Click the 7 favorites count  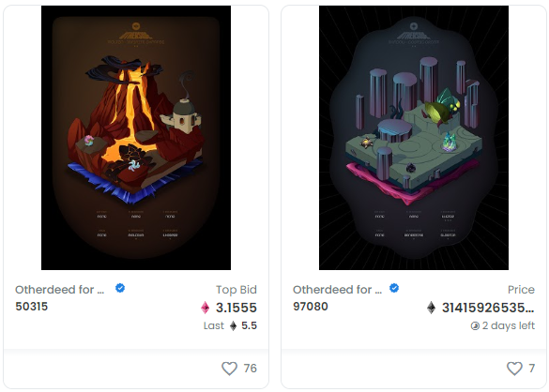[x=531, y=369]
